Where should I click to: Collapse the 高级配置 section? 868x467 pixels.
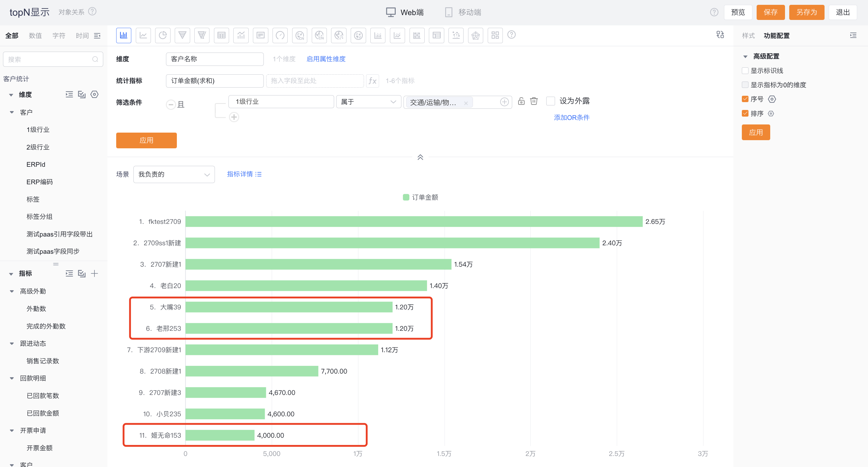coord(745,56)
